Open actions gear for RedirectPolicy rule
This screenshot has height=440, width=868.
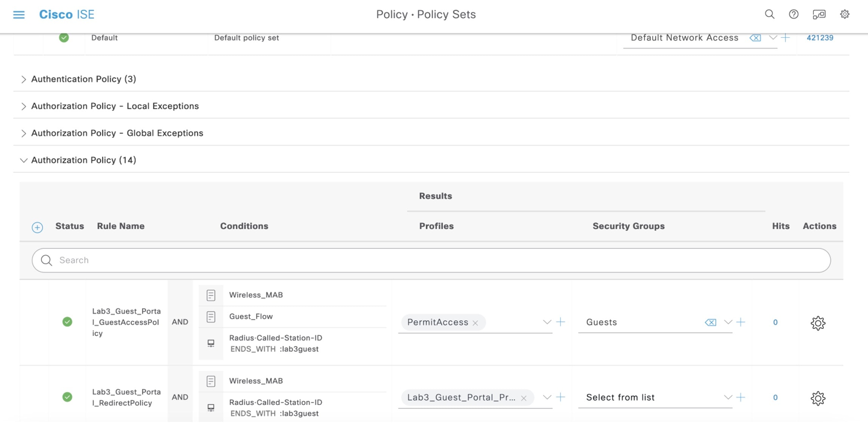click(x=818, y=398)
